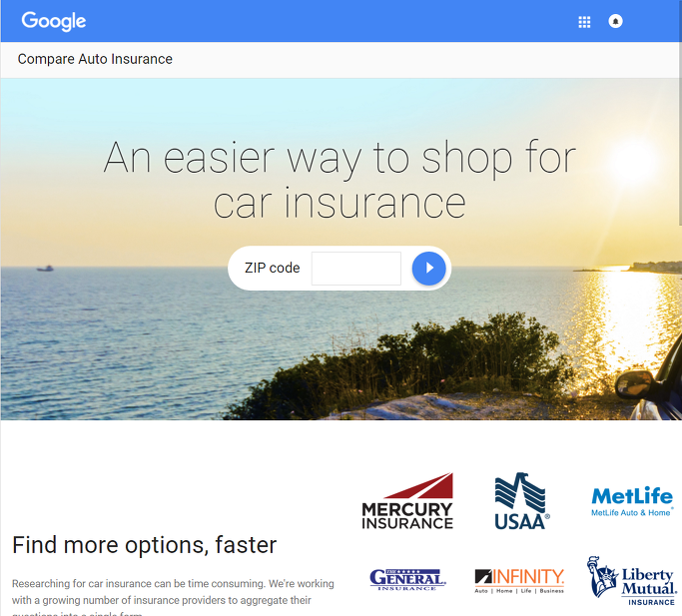The height and width of the screenshot is (616, 682).
Task: Click inside the ZIP code input field
Action: [356, 269]
